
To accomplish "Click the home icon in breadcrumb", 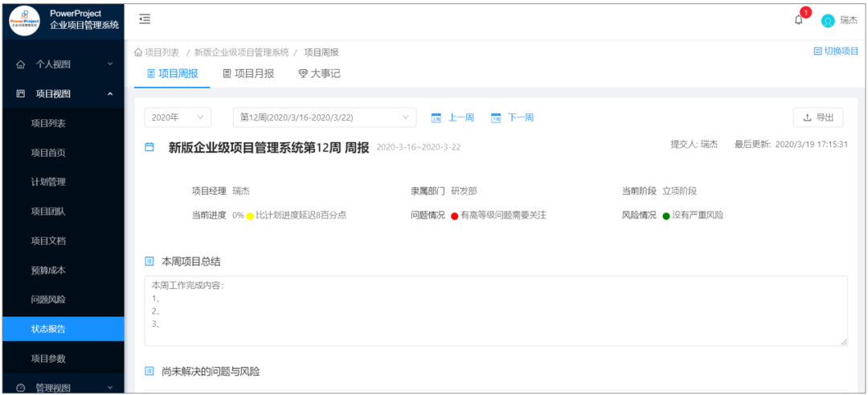I will point(138,52).
